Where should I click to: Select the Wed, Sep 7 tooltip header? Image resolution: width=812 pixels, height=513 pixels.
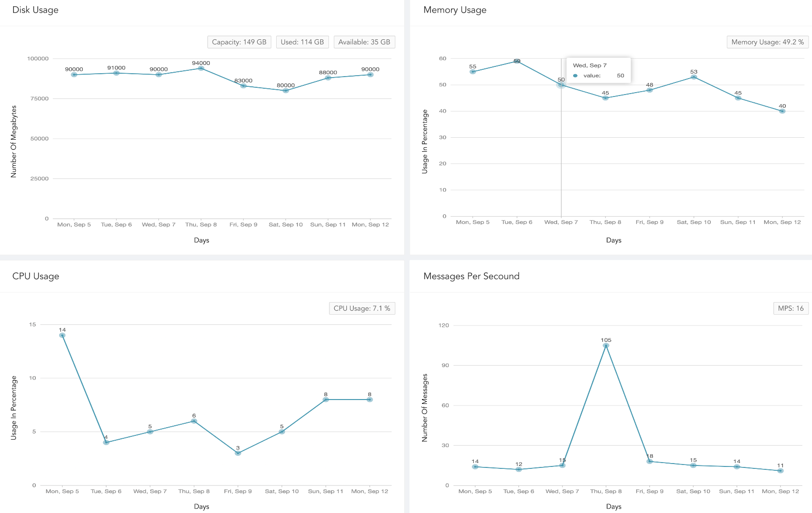(x=590, y=65)
